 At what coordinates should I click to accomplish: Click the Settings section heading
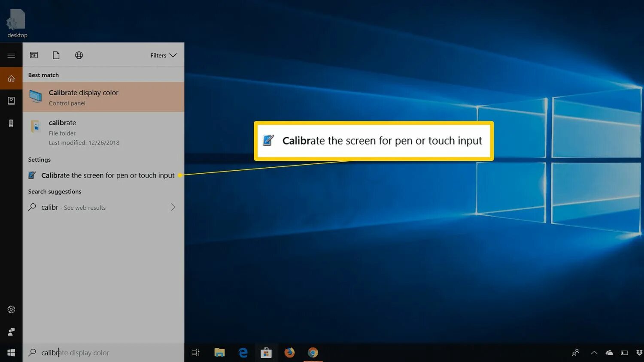(39, 160)
